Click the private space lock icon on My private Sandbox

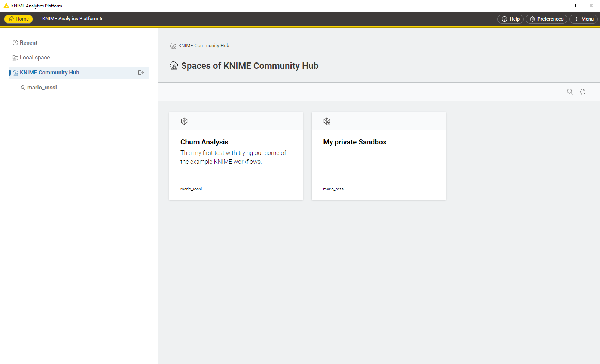click(x=327, y=121)
